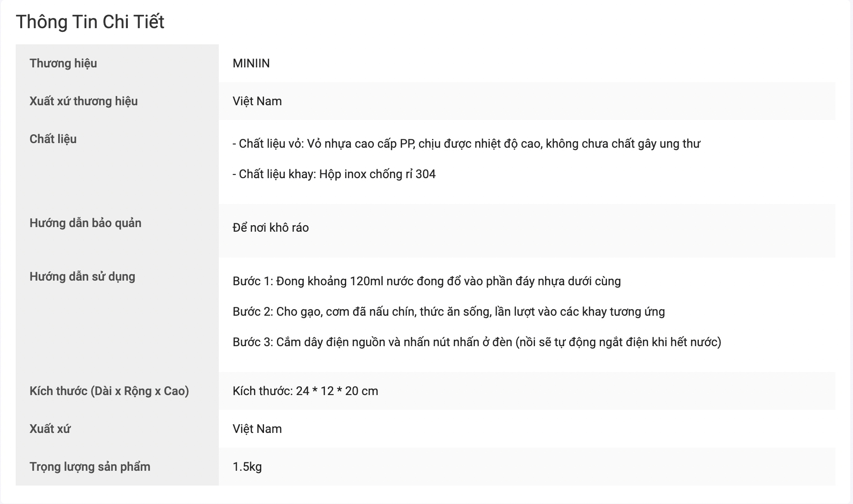Select the "Bước 1" 120ml water instruction
The width and height of the screenshot is (853, 504).
click(426, 281)
